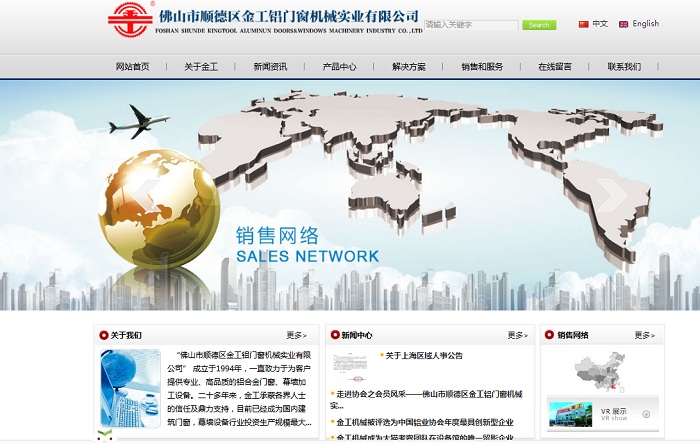Click the UK flag icon
Screen dimensions: 700x443
point(623,24)
